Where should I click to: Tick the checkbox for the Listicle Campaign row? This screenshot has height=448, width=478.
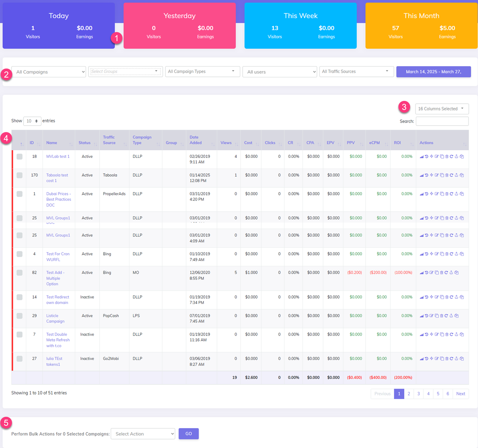point(19,315)
